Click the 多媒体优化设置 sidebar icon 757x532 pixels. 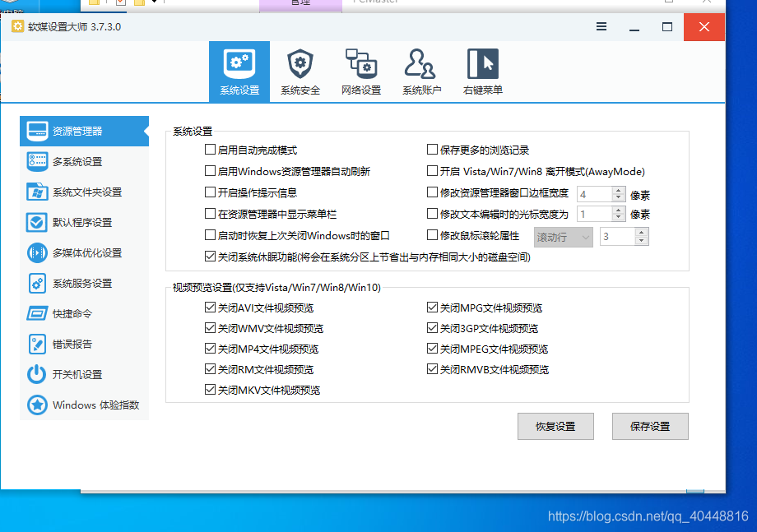(37, 252)
